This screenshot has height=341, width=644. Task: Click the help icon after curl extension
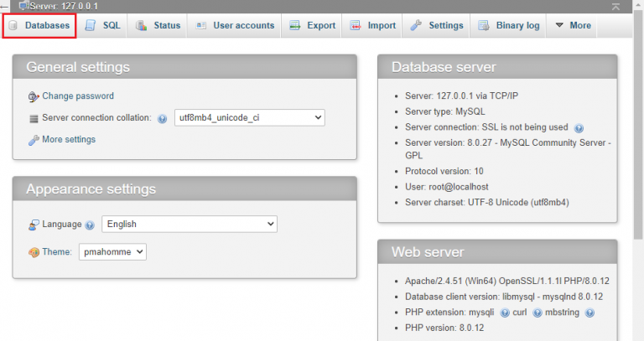538,313
